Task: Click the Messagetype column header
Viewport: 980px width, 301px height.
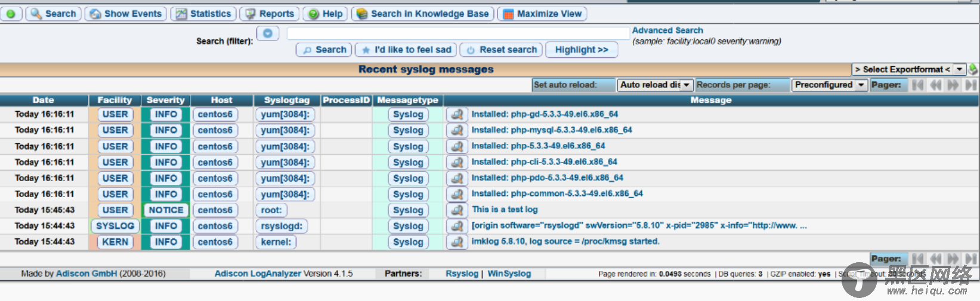Action: pos(408,100)
